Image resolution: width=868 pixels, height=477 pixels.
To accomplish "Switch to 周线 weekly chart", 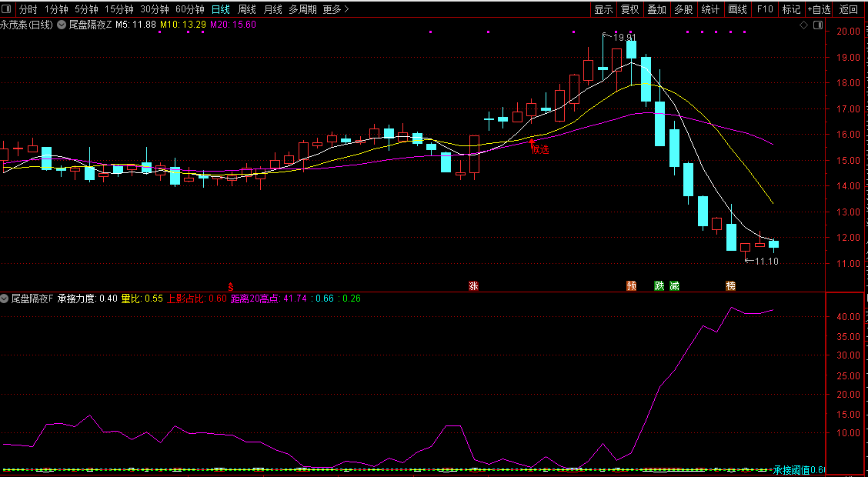I will click(x=247, y=9).
